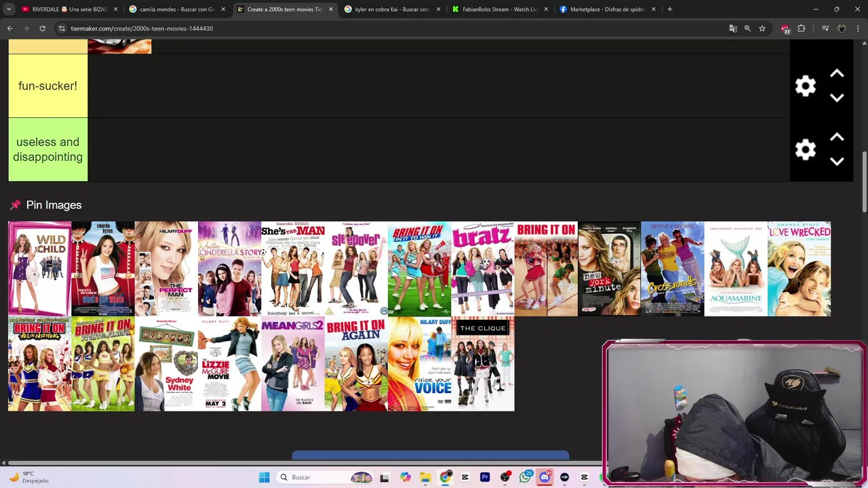Image resolution: width=868 pixels, height=488 pixels.
Task: Click the taskbar Buscar search box
Action: pos(325,477)
